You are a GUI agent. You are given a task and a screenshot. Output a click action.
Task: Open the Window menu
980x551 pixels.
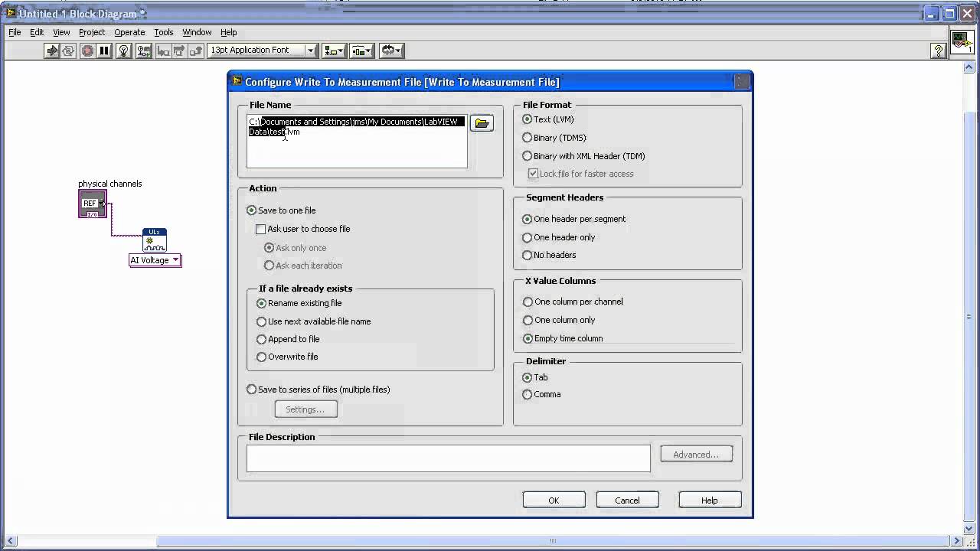(x=197, y=32)
